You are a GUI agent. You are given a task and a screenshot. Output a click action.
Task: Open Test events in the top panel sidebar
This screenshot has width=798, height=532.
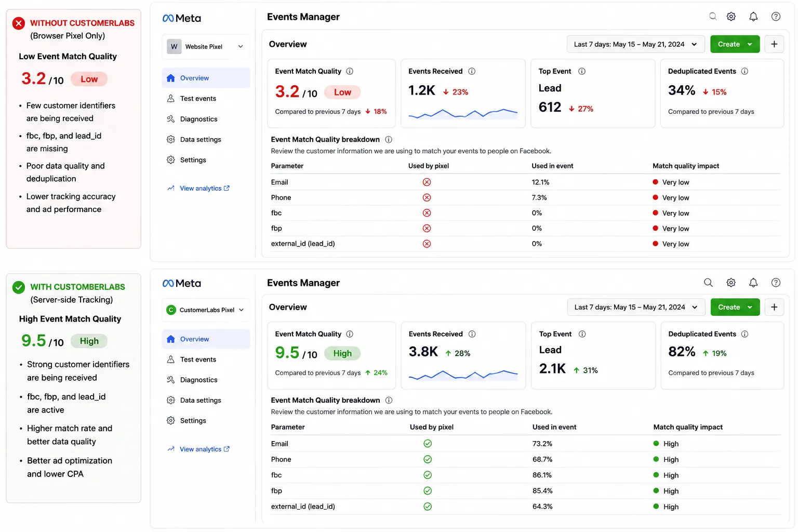(197, 99)
